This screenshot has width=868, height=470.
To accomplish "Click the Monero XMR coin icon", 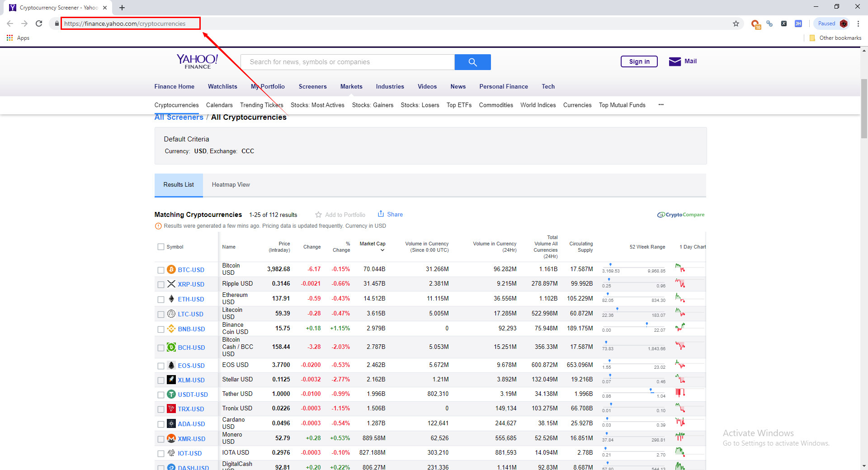I will coord(171,438).
